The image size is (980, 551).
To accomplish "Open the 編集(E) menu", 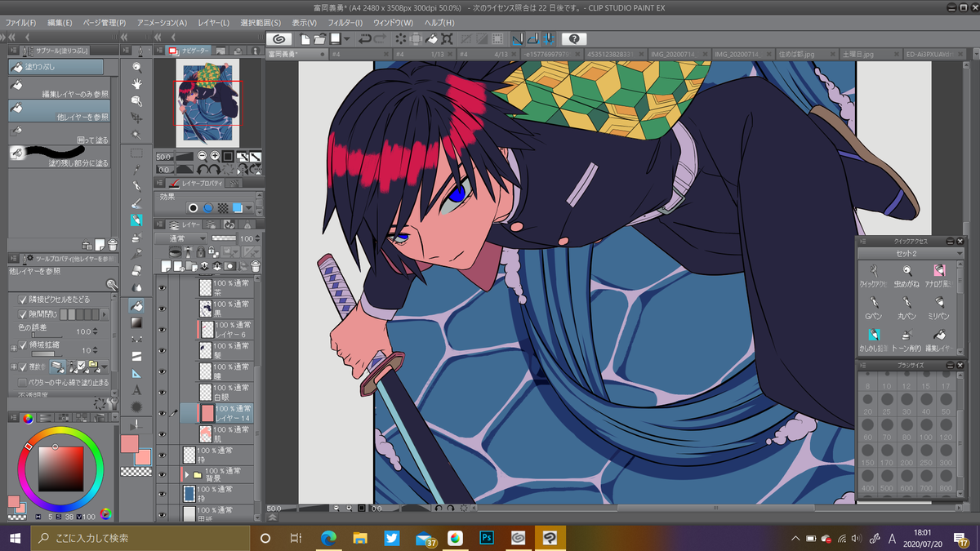I will (60, 23).
